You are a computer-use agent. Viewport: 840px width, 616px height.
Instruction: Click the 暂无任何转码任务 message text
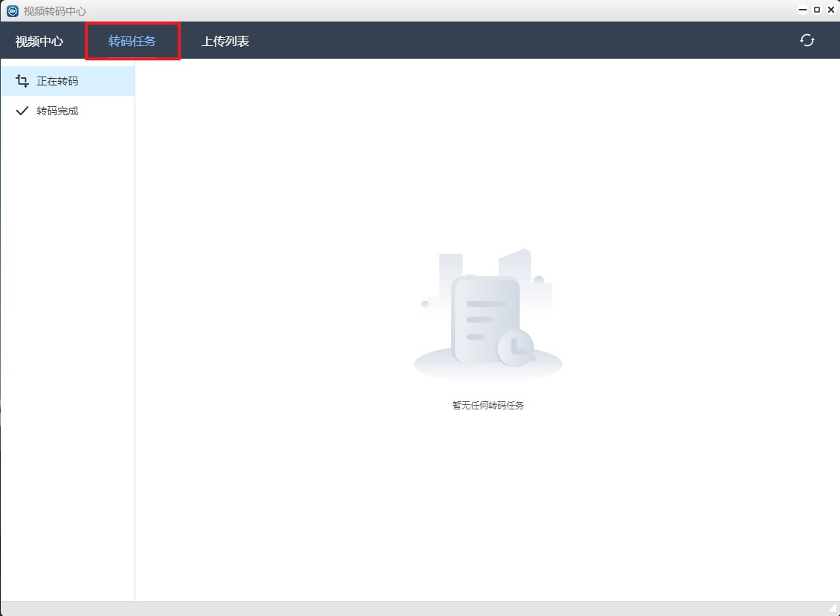click(488, 406)
